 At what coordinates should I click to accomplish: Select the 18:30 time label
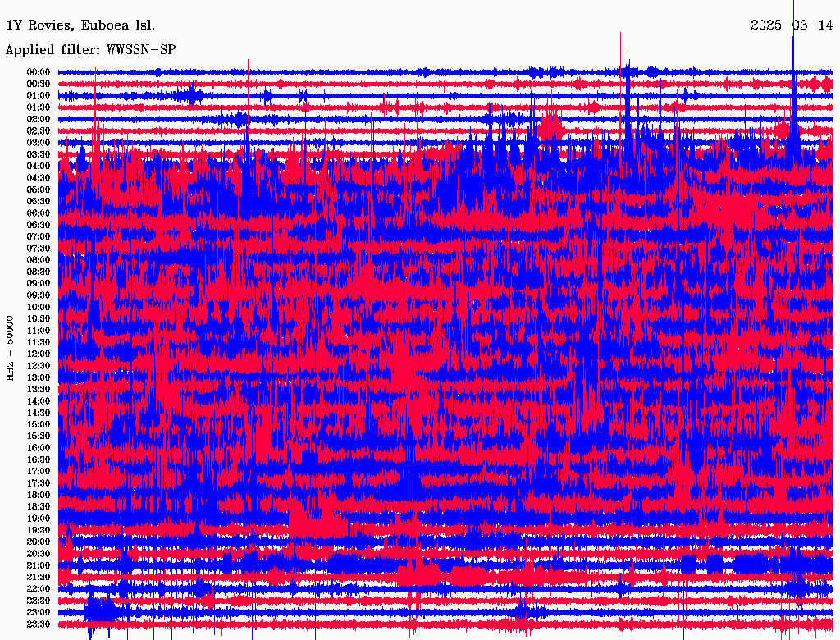click(38, 507)
